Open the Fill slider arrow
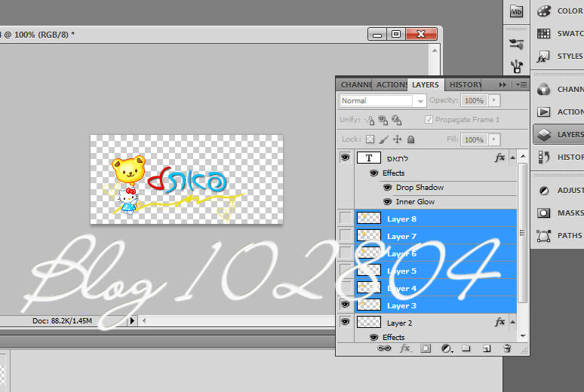Image resolution: width=584 pixels, height=392 pixels. 494,139
